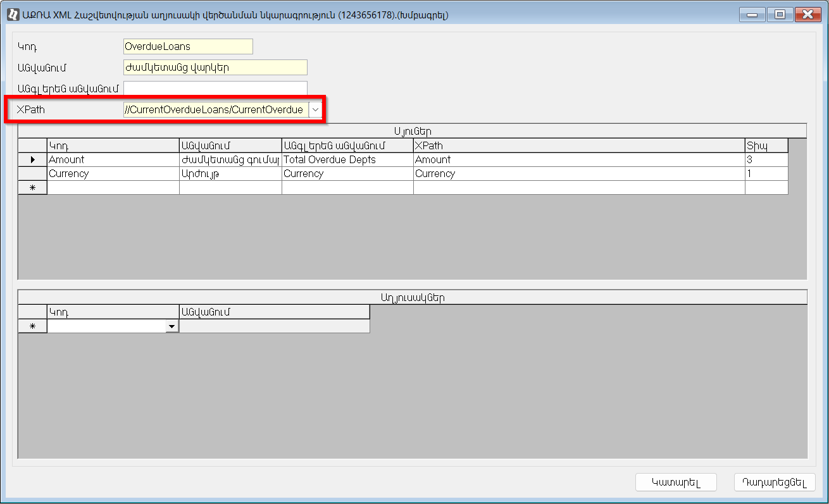This screenshot has width=829, height=504.
Task: Click the Ժամկետանց վարկեր name field
Action: point(215,67)
